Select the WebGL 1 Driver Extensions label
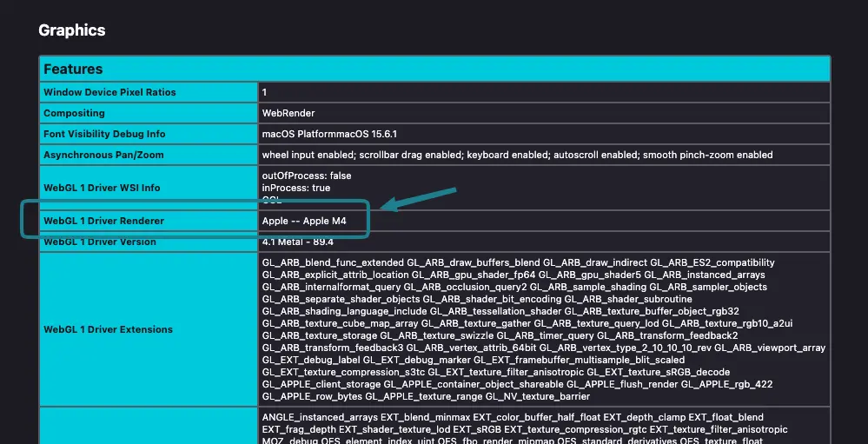The width and height of the screenshot is (868, 444). (x=108, y=329)
